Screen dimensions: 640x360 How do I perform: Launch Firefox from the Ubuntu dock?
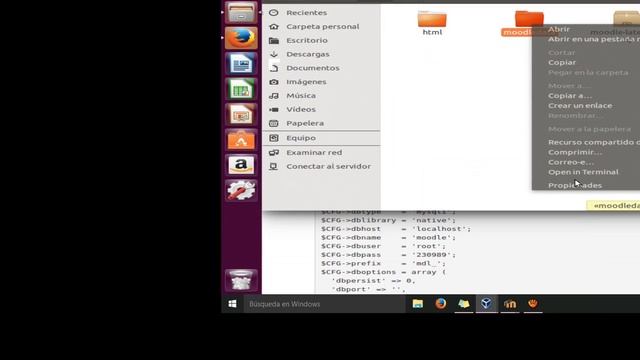(241, 38)
